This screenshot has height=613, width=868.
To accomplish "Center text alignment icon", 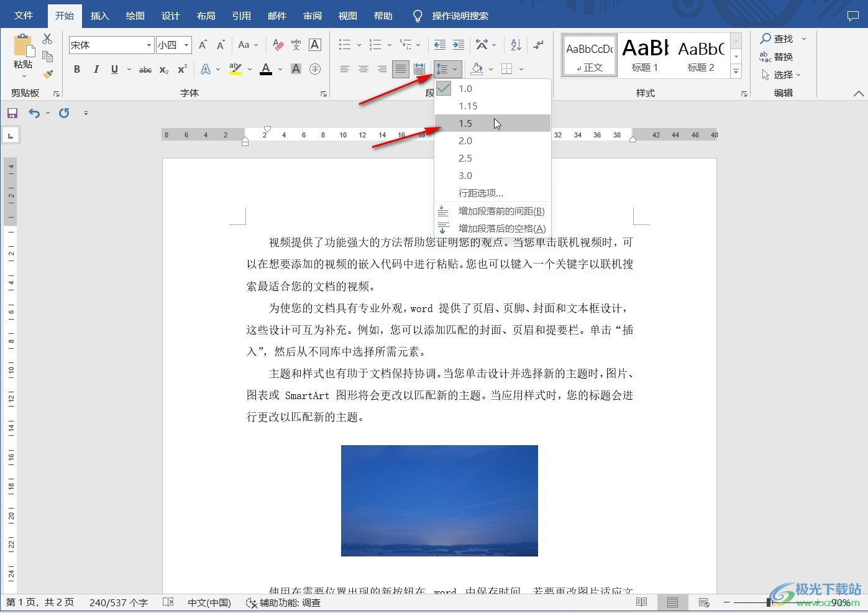I will pos(363,69).
